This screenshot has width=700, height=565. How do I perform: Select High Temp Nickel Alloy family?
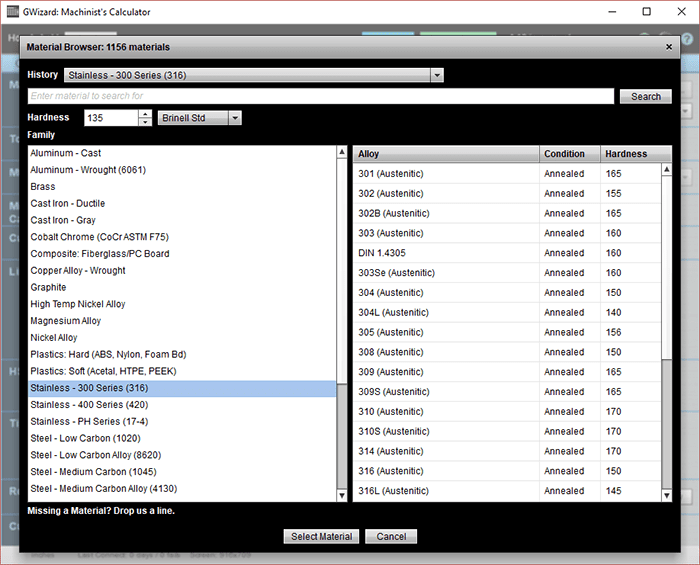[182, 304]
